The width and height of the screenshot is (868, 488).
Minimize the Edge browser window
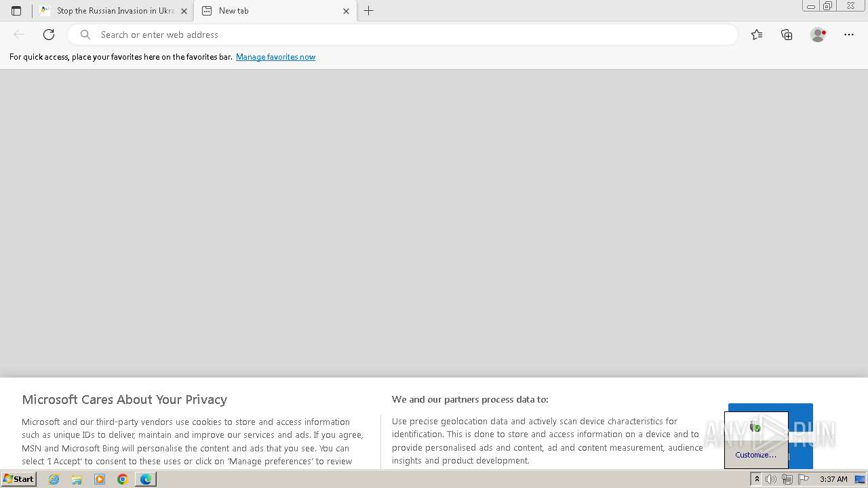pos(810,6)
